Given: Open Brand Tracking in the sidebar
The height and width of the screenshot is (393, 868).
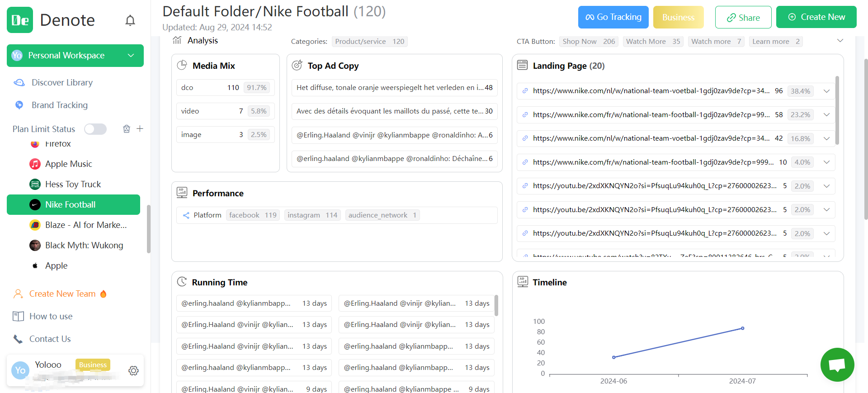Looking at the screenshot, I should pos(59,105).
